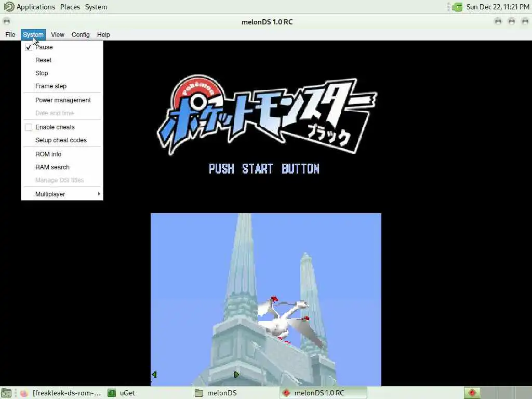Click the red melonDS workspace switcher cell

coord(472,393)
